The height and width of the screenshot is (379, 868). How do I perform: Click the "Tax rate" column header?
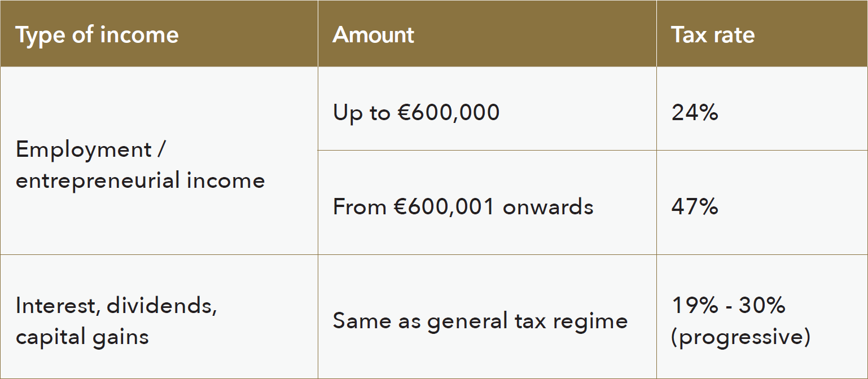point(713,35)
